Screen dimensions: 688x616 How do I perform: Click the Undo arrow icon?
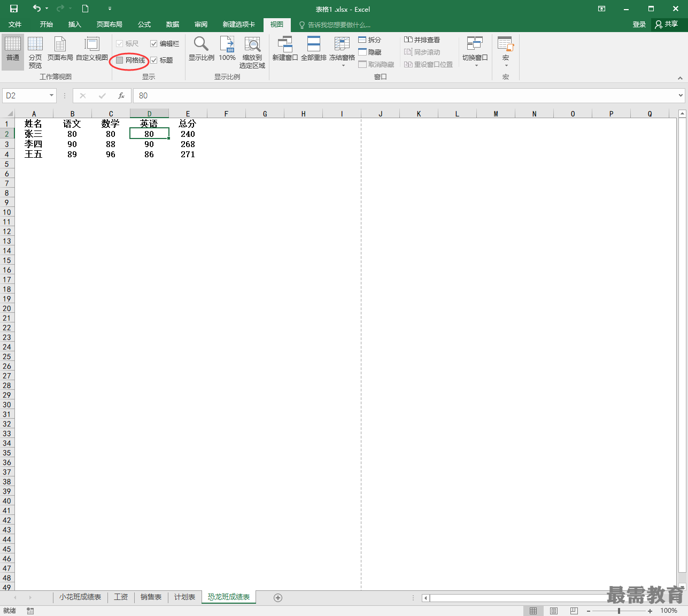tap(37, 9)
